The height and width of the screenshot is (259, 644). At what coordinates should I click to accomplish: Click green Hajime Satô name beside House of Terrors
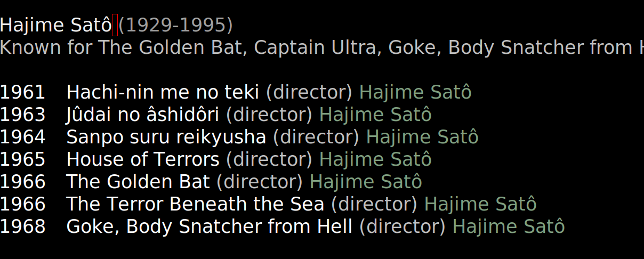click(x=375, y=159)
